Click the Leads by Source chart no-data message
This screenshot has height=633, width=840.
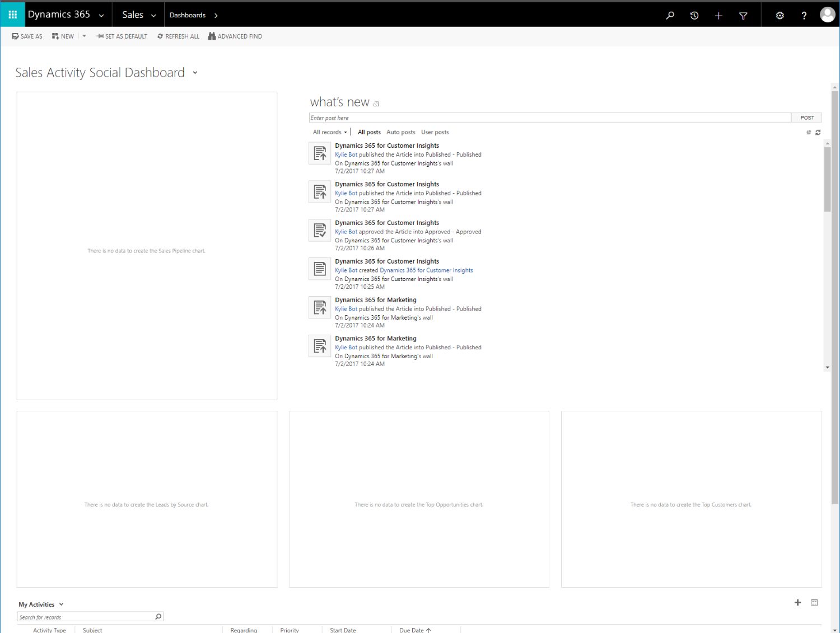[x=147, y=504]
